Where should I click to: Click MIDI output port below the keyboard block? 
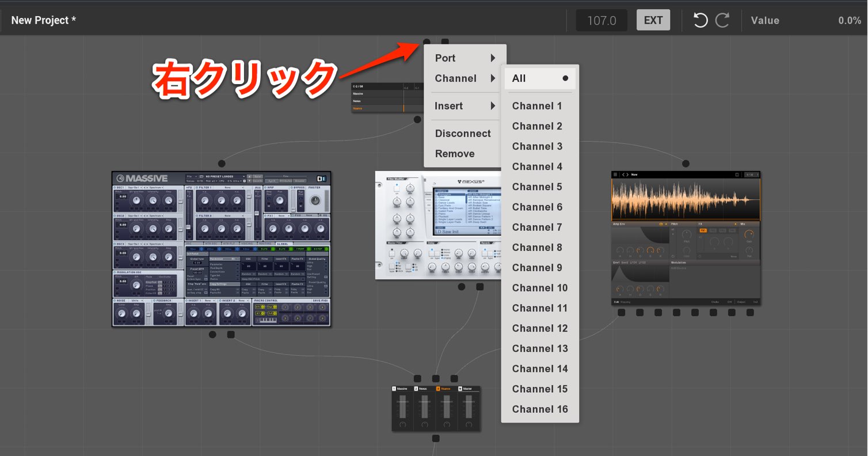click(417, 120)
